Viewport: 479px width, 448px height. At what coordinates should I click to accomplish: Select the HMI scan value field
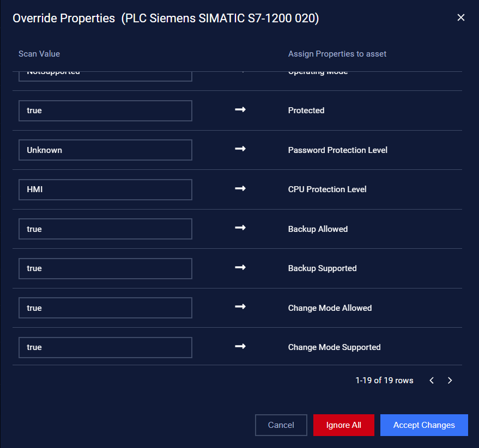coord(105,190)
